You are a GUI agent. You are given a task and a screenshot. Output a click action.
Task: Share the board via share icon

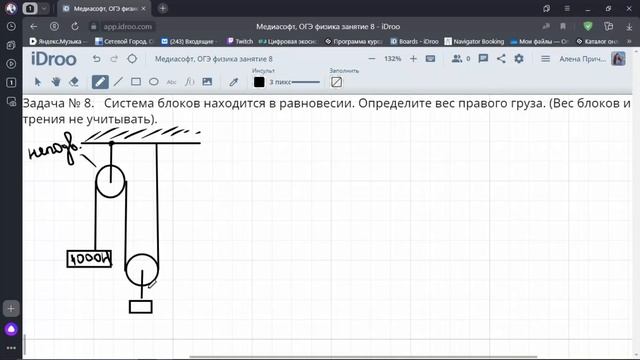(x=501, y=59)
